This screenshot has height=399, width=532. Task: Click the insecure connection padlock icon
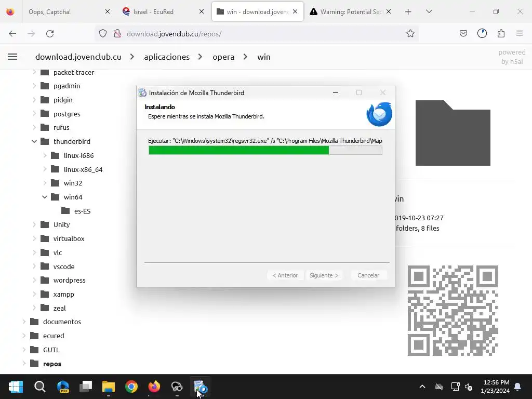click(117, 34)
